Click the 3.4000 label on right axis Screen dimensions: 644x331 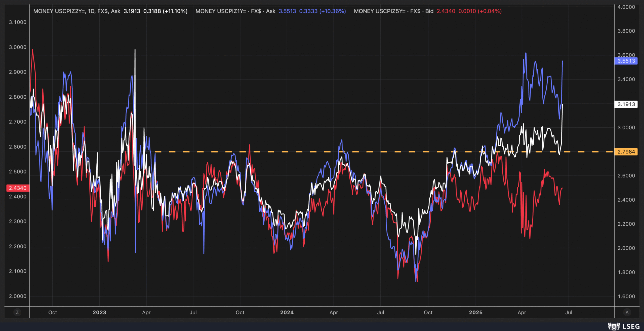626,79
